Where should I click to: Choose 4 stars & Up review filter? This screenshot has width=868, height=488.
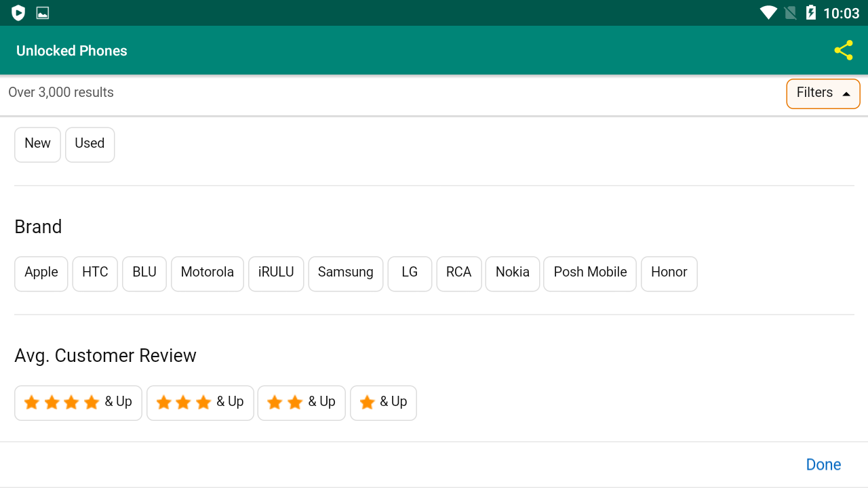[78, 403]
